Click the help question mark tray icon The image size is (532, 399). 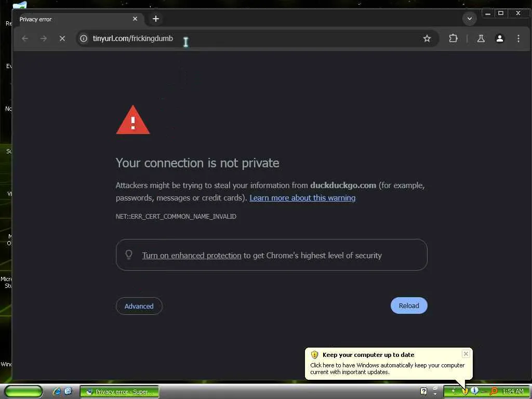424,392
